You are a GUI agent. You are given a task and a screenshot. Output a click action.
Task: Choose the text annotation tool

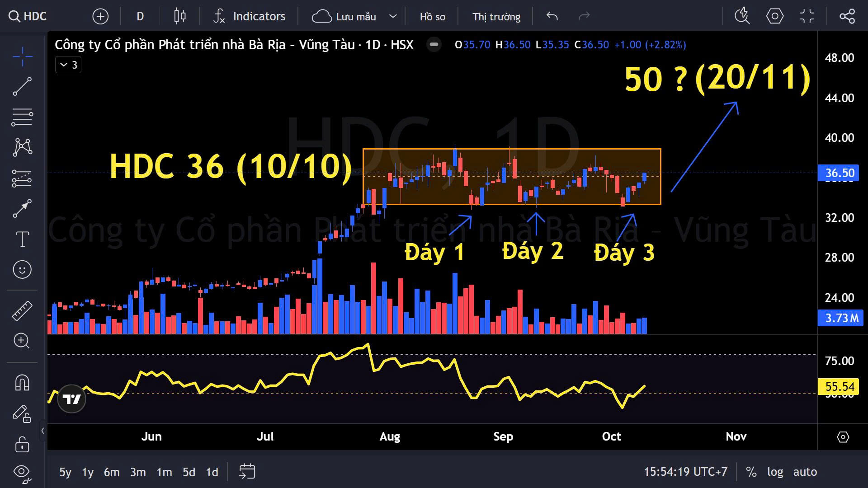22,239
